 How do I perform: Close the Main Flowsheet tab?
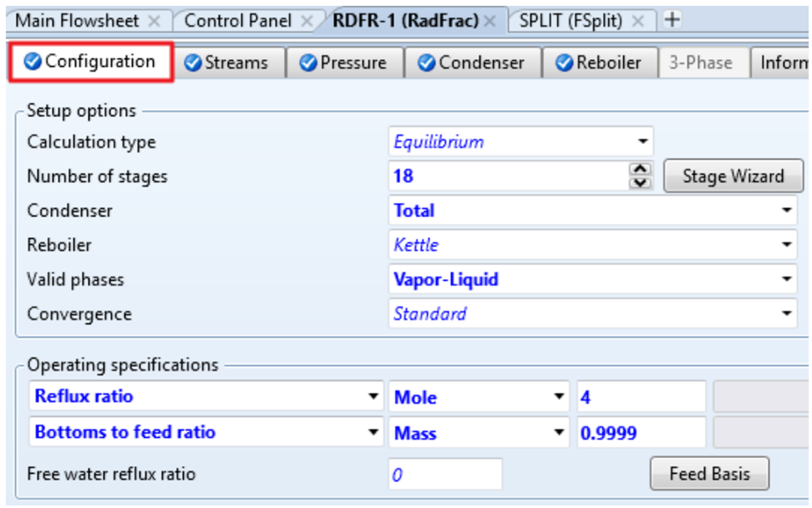pyautogui.click(x=154, y=21)
